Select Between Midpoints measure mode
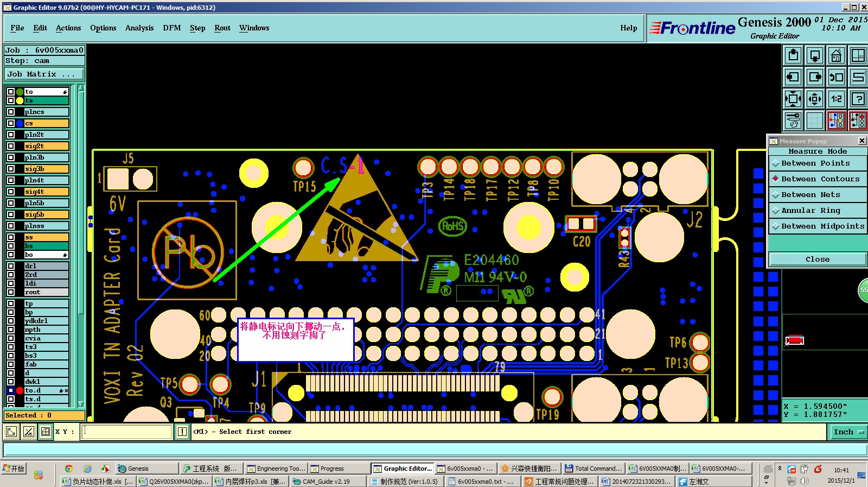The height and width of the screenshot is (487, 868). 818,226
